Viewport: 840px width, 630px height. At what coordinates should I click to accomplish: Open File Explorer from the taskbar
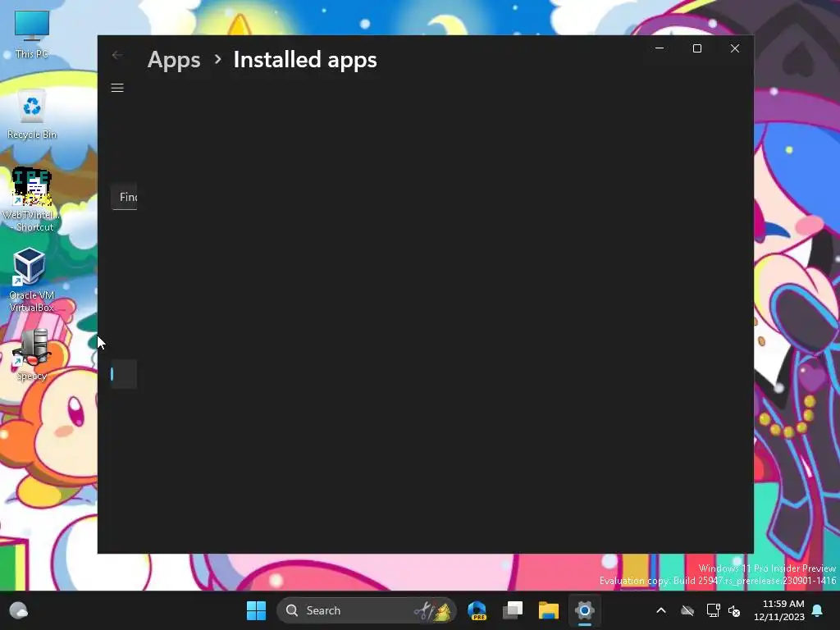549,610
